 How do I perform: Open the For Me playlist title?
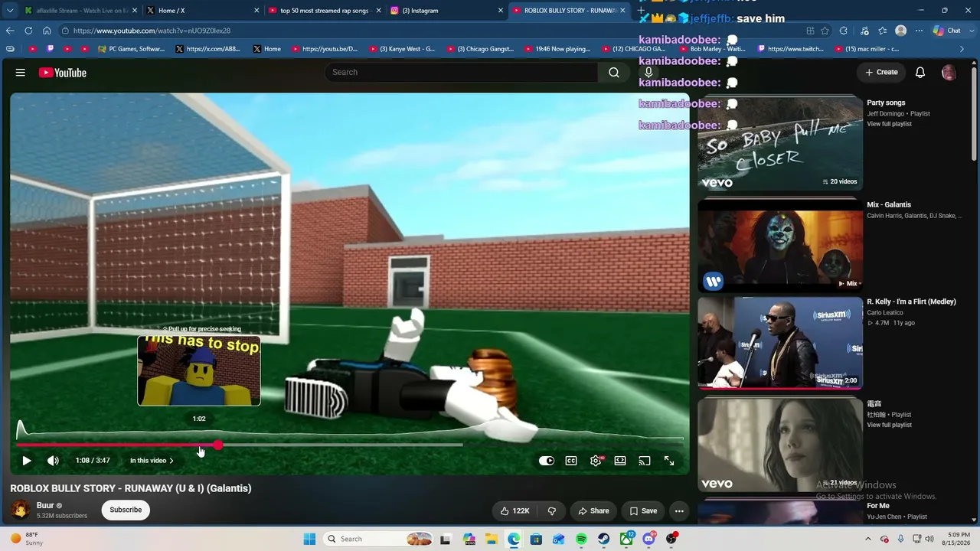(x=878, y=506)
